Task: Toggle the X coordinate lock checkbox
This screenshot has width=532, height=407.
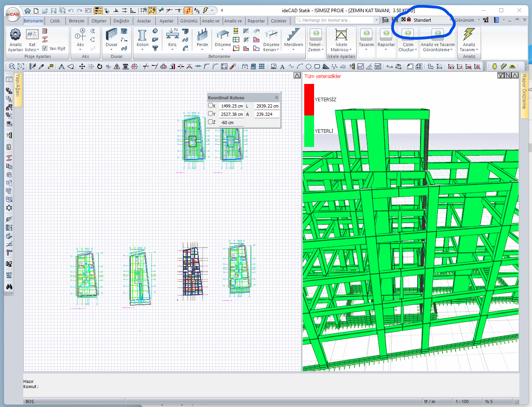Action: click(x=210, y=106)
